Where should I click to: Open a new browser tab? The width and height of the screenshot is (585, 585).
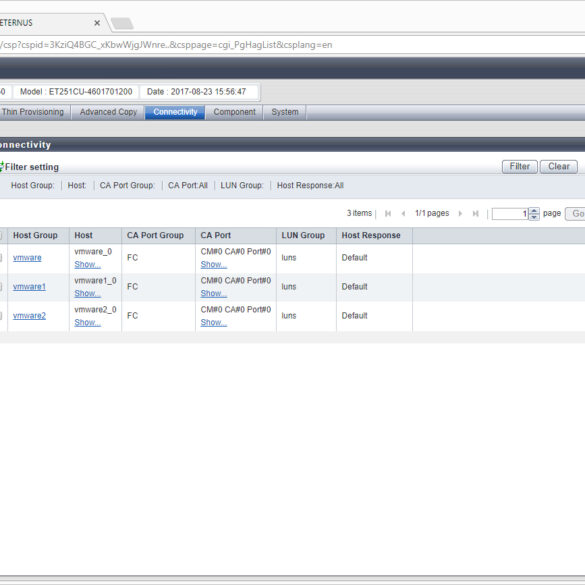pyautogui.click(x=122, y=23)
